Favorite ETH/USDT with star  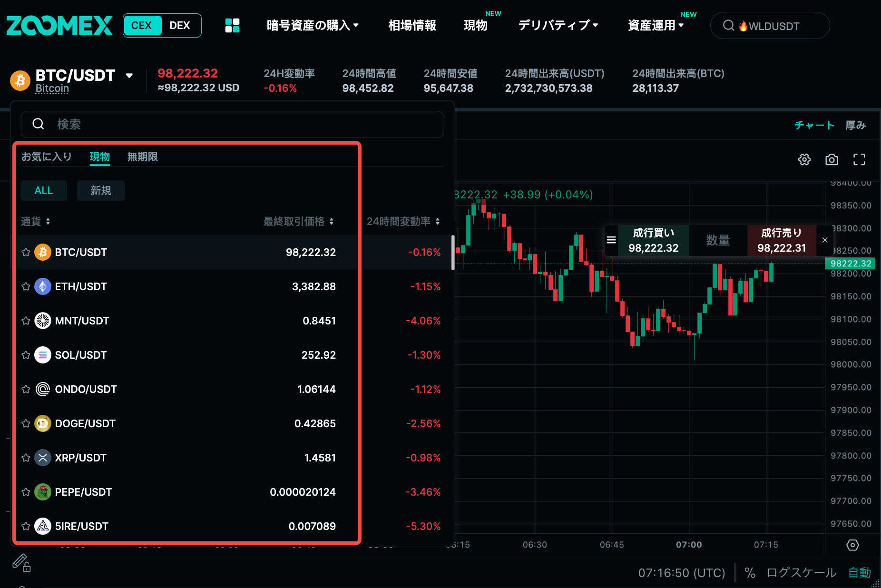click(26, 286)
